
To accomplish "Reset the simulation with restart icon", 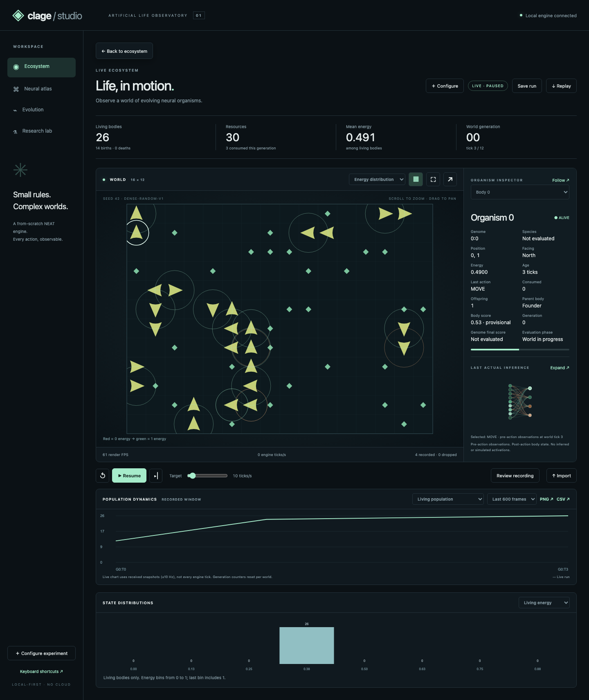I will click(103, 476).
